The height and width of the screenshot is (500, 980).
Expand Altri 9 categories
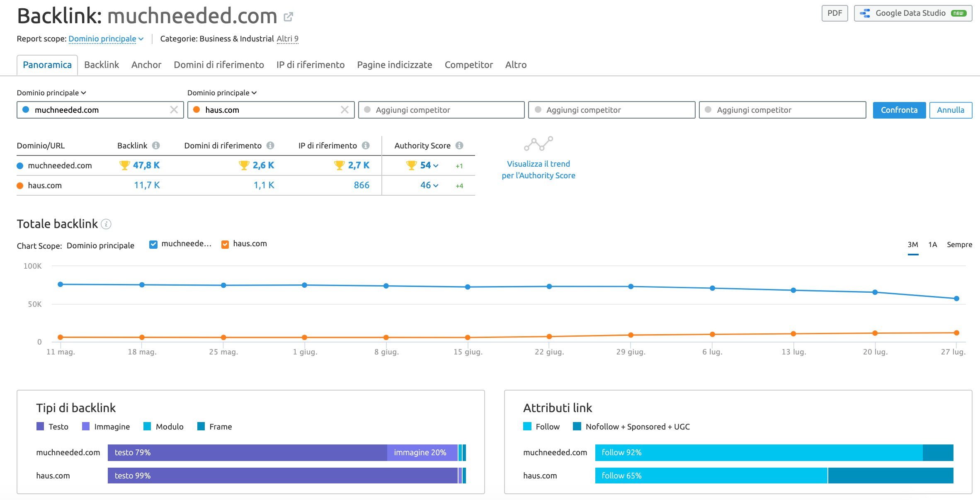(288, 39)
